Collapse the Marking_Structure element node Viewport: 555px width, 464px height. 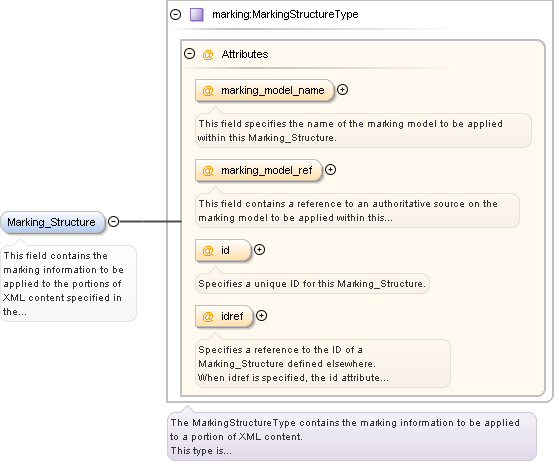(113, 222)
